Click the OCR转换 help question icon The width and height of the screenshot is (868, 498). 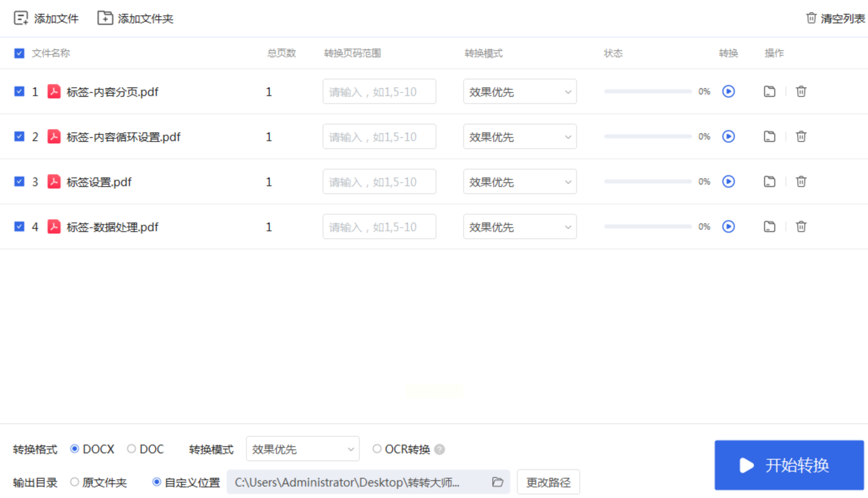[x=440, y=449]
